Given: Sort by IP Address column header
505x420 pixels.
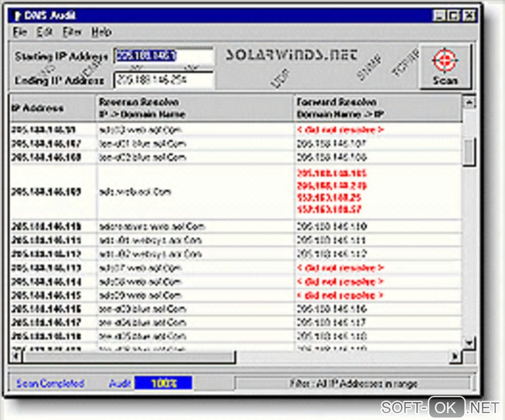Looking at the screenshot, I should (53, 108).
